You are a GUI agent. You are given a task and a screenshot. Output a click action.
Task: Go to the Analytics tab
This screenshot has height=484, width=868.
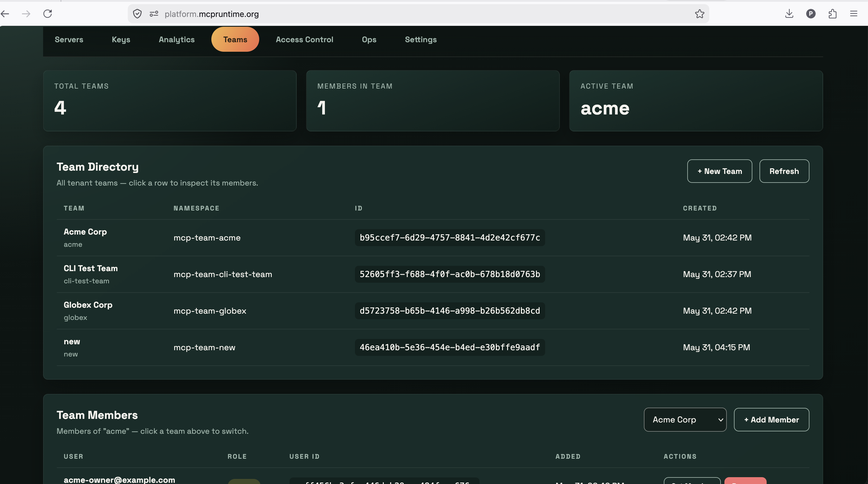(177, 40)
